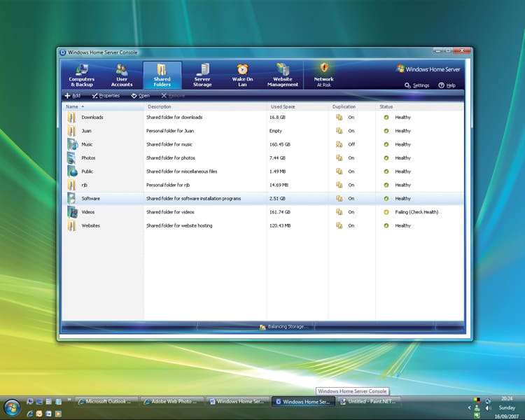Click the green Healthy status icon for Downloads

(386, 117)
